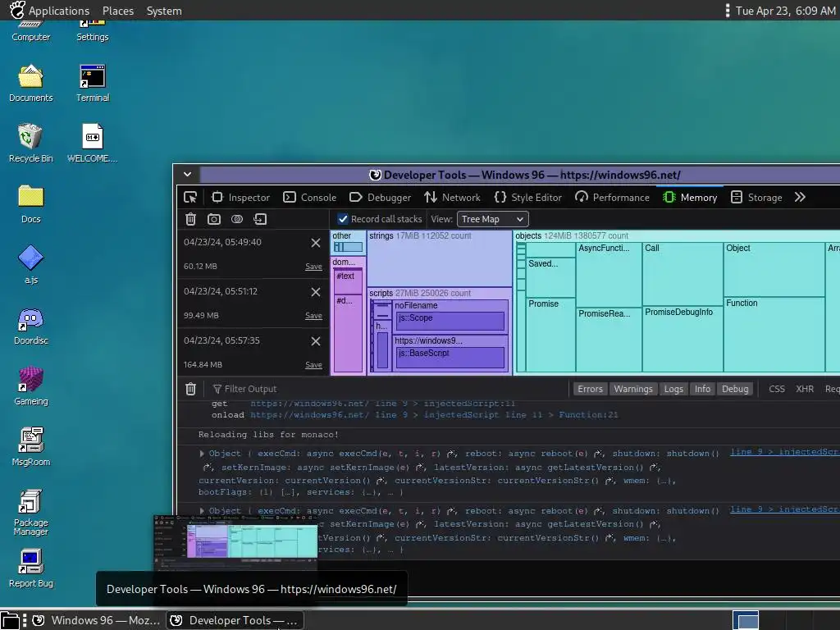This screenshot has height=630, width=840.
Task: Toggle the Logs console filter
Action: [673, 389]
